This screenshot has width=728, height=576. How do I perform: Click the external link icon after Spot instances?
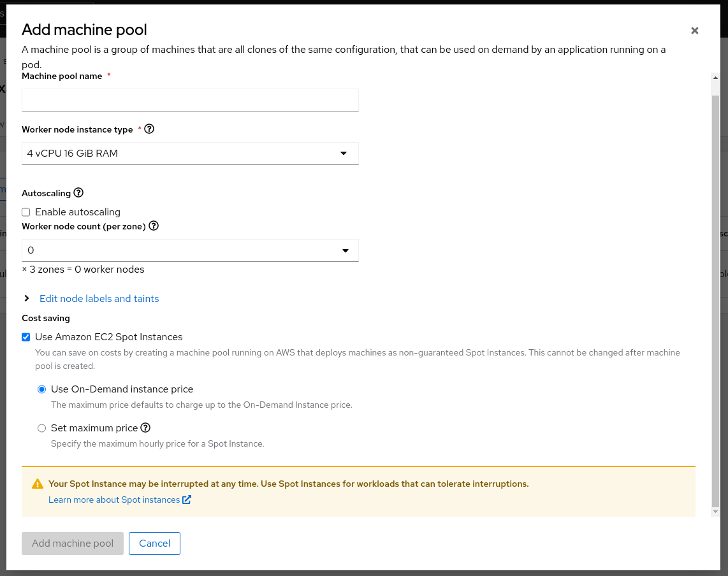[x=187, y=500]
